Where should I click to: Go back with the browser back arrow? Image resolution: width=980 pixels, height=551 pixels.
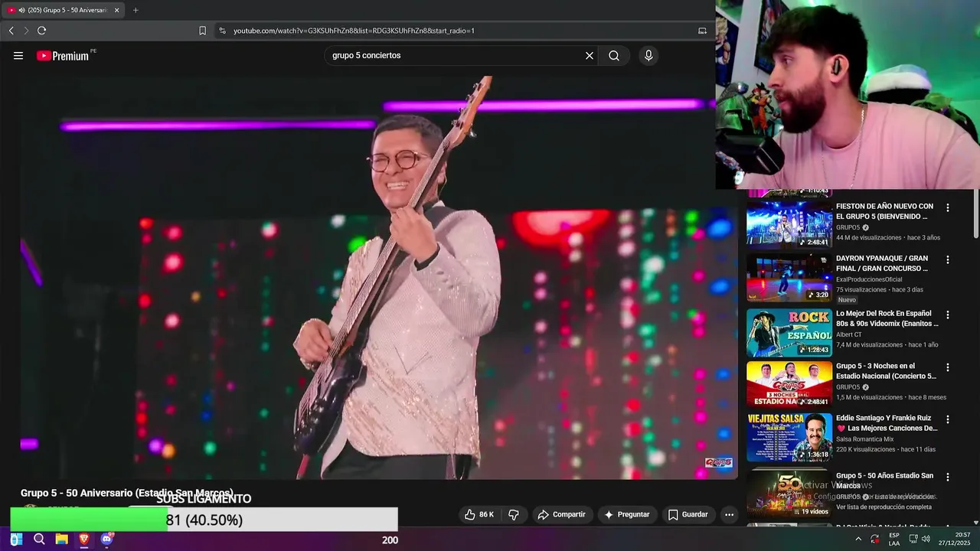click(11, 31)
